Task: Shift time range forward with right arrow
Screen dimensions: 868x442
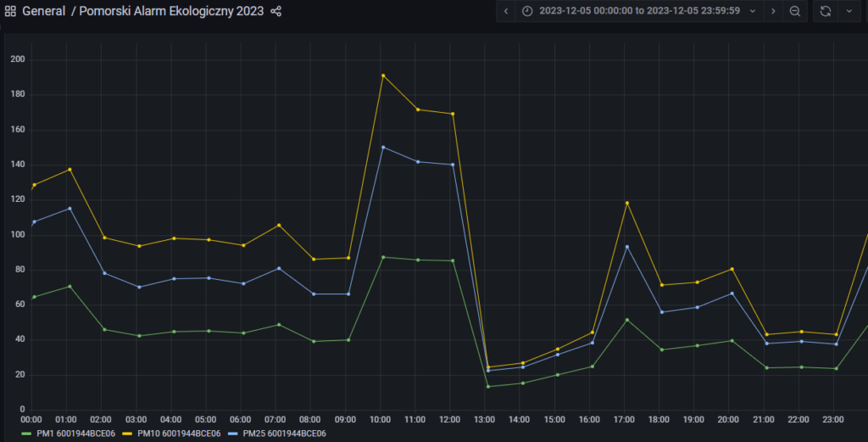Action: click(772, 11)
